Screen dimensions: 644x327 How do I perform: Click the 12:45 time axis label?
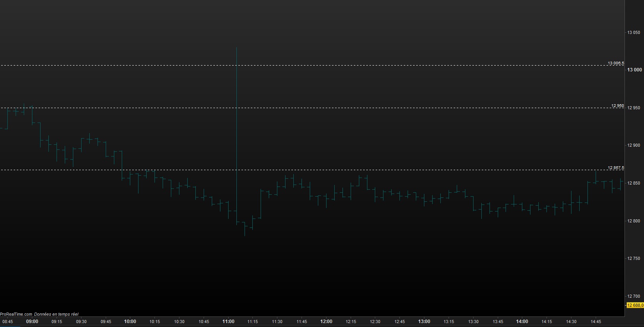click(x=400, y=322)
